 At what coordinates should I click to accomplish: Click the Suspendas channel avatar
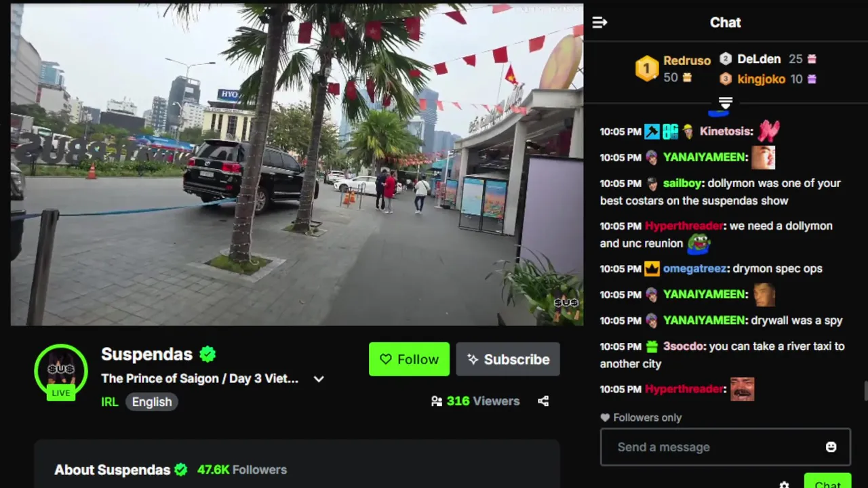(x=61, y=370)
